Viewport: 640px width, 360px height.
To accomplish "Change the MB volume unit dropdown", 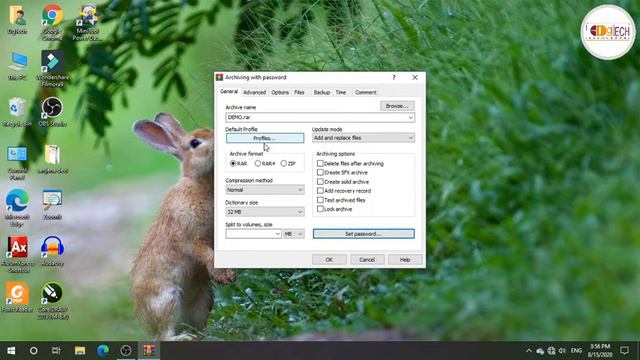I will [294, 234].
